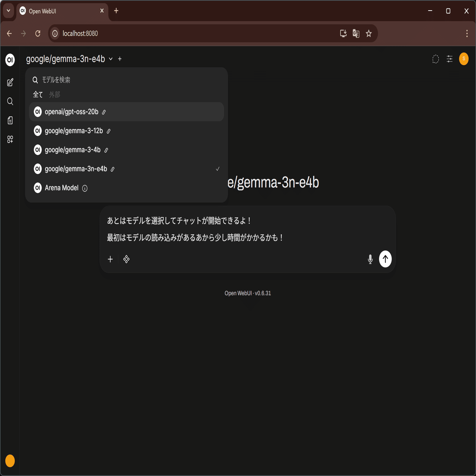Click the link icon beside openai/gpt-oss-20b
The height and width of the screenshot is (476, 476).
104,112
